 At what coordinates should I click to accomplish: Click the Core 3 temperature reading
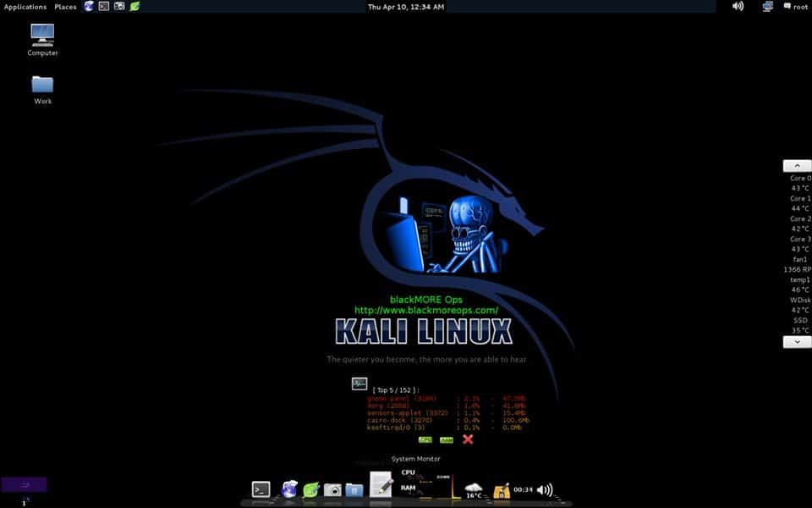[800, 244]
